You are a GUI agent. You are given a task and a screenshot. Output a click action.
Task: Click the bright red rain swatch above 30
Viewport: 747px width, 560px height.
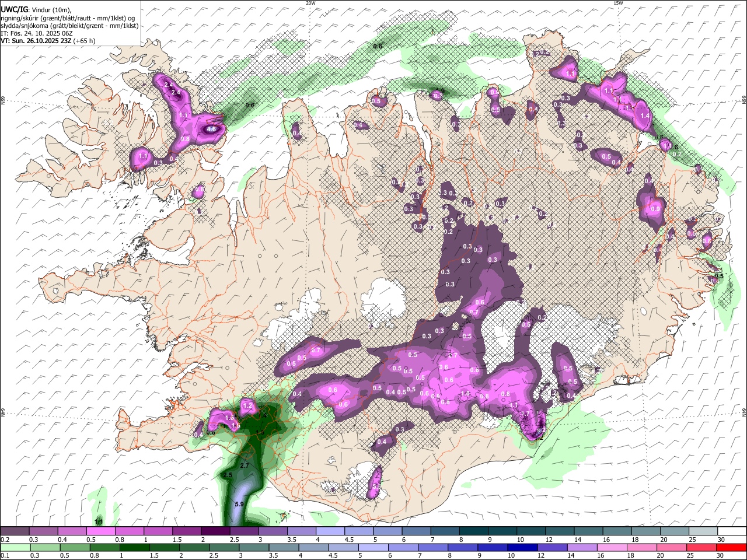point(731,548)
